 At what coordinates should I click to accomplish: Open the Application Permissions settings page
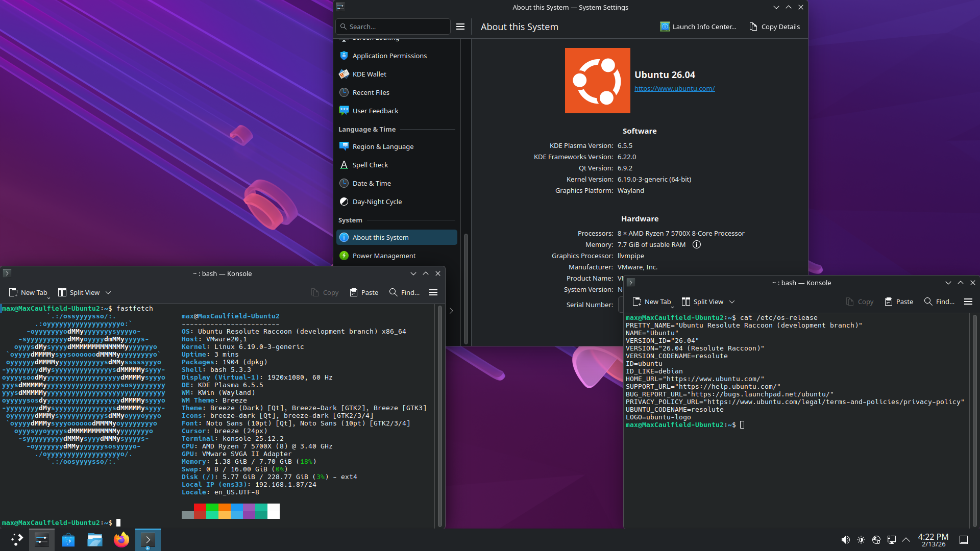(397, 56)
